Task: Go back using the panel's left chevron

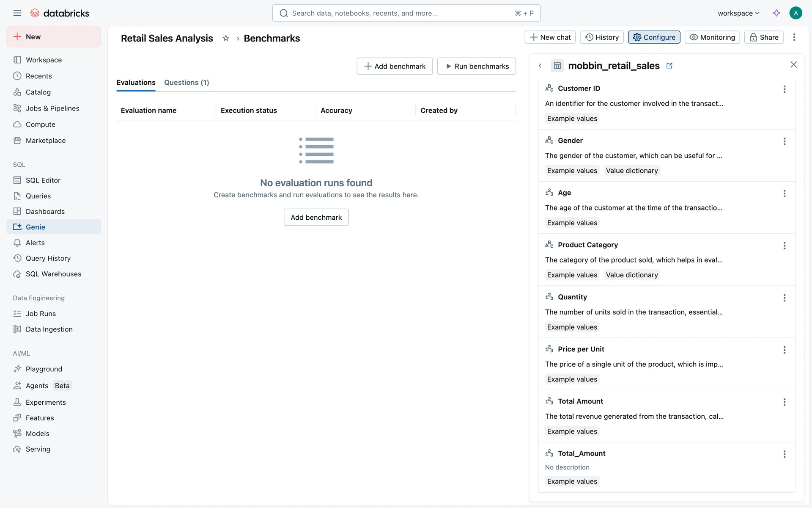Action: (540, 66)
